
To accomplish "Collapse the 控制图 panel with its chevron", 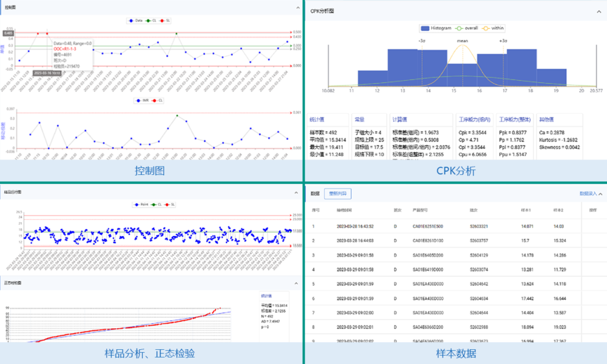I will tap(298, 8).
